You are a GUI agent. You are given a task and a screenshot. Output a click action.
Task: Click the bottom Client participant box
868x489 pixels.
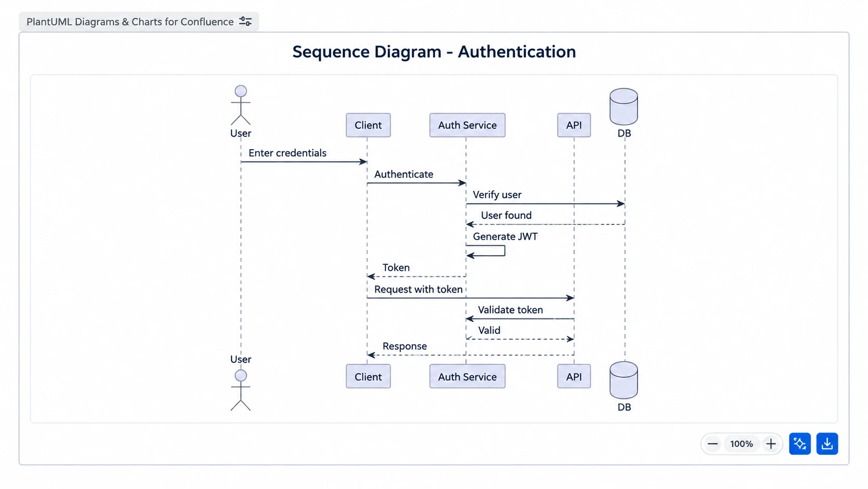pos(368,376)
